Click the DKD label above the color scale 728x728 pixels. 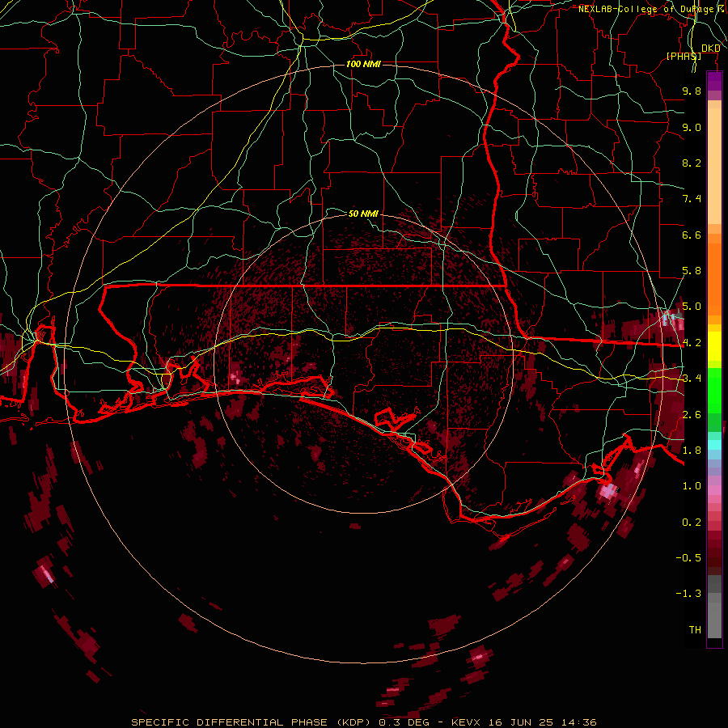(x=711, y=49)
